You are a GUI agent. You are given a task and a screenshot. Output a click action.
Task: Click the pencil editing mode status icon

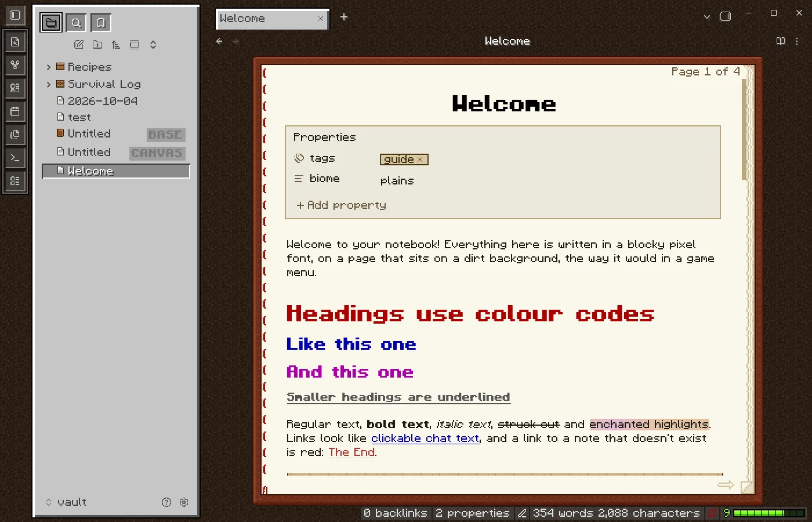[522, 513]
